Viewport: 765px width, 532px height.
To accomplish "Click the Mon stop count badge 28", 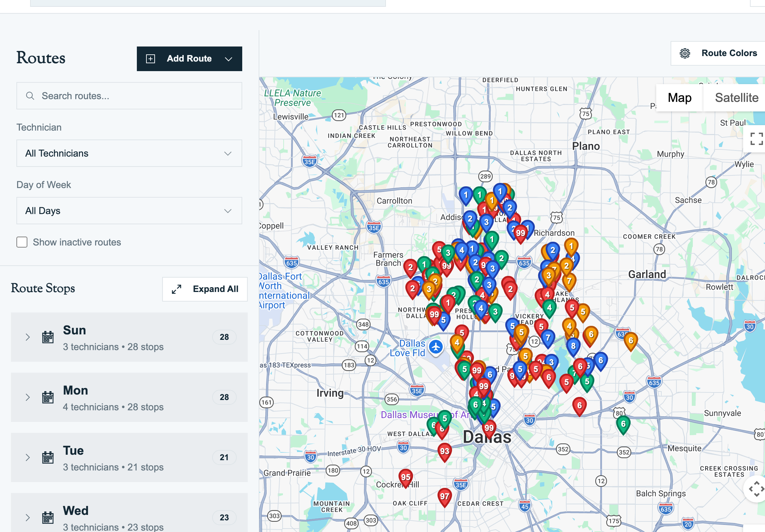I will [x=224, y=397].
